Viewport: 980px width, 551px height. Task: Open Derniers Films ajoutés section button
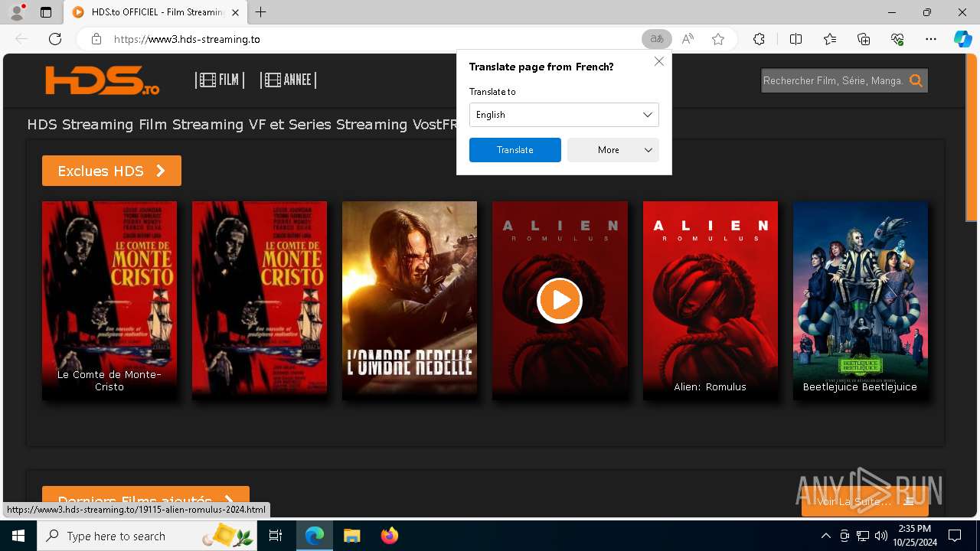coord(145,500)
